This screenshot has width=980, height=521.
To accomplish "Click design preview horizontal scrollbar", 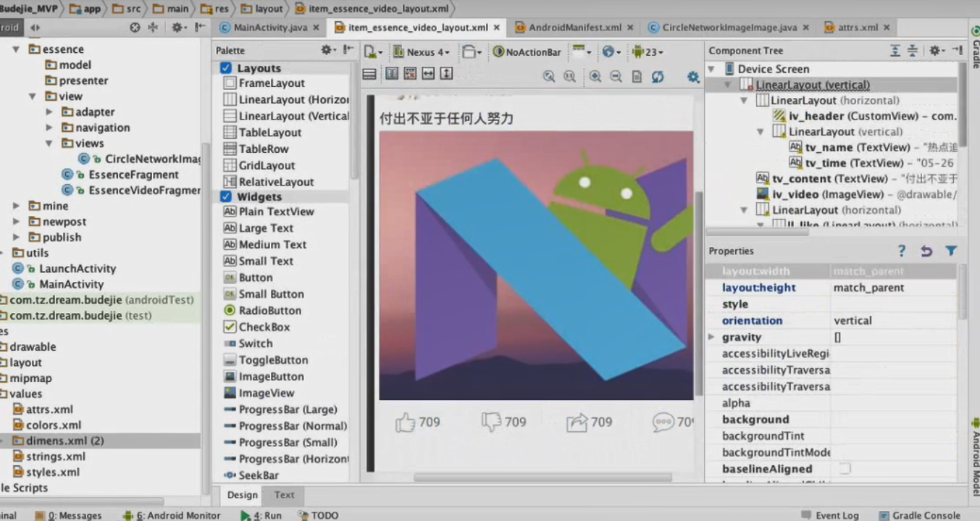I will pyautogui.click(x=542, y=478).
